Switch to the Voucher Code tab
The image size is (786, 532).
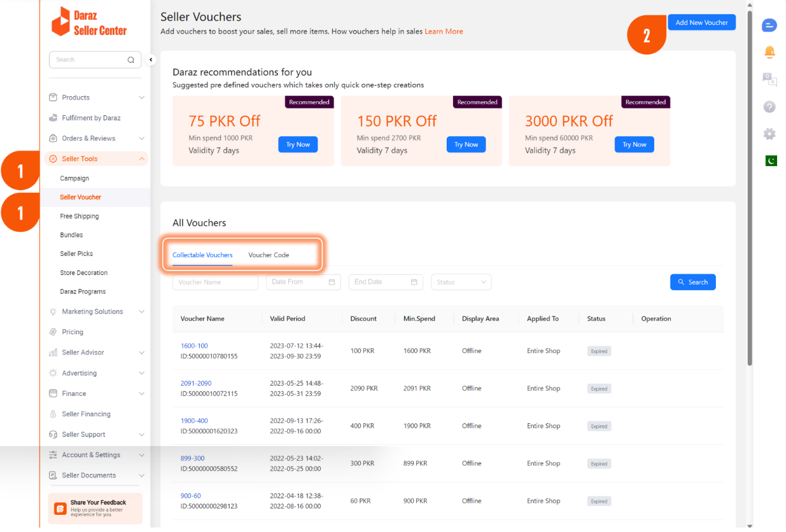click(269, 255)
